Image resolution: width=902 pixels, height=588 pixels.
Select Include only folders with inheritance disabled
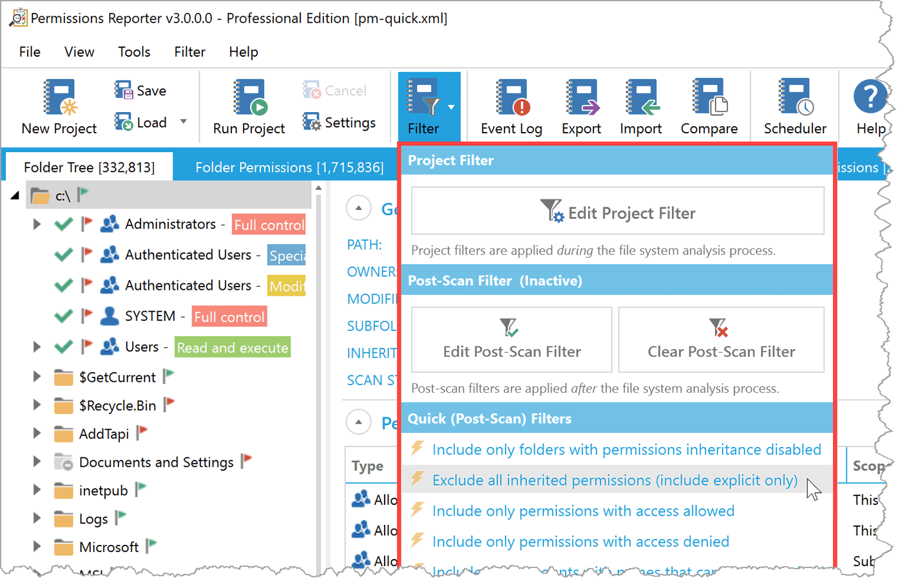[627, 450]
